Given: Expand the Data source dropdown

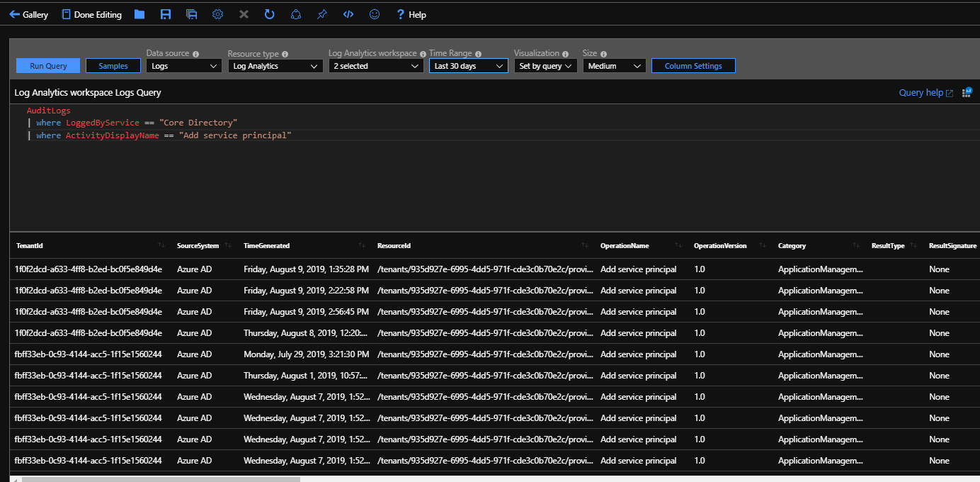Looking at the screenshot, I should point(184,66).
